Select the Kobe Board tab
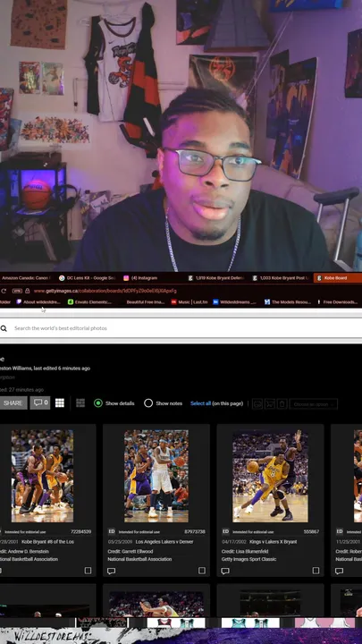This screenshot has width=362, height=644. click(x=338, y=278)
